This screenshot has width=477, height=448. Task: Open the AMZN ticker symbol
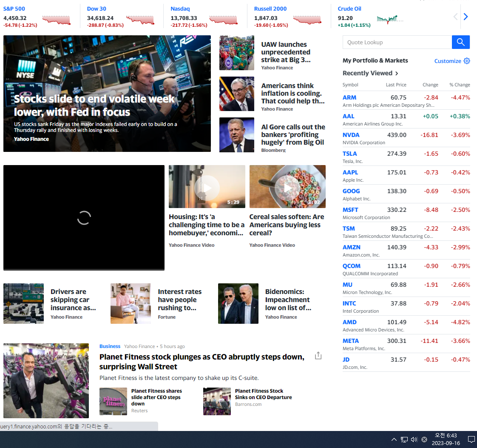[351, 247]
